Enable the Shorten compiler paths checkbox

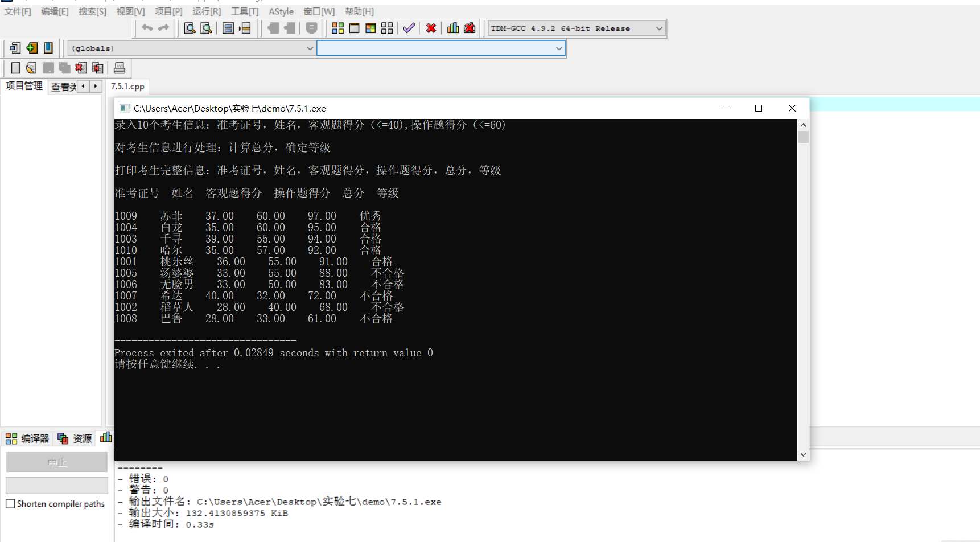(10, 504)
